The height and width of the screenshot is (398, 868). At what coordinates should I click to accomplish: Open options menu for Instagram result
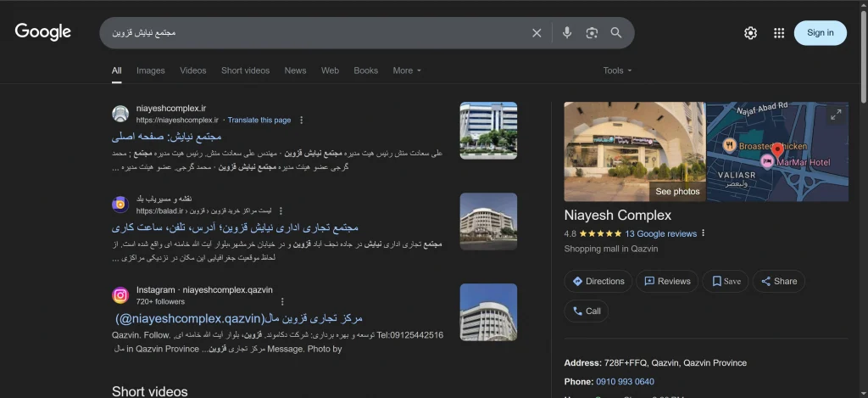pos(282,302)
